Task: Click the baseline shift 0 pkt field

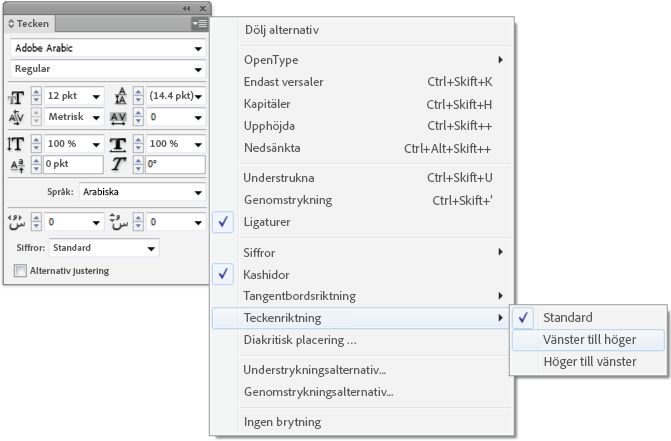Action: click(x=73, y=164)
